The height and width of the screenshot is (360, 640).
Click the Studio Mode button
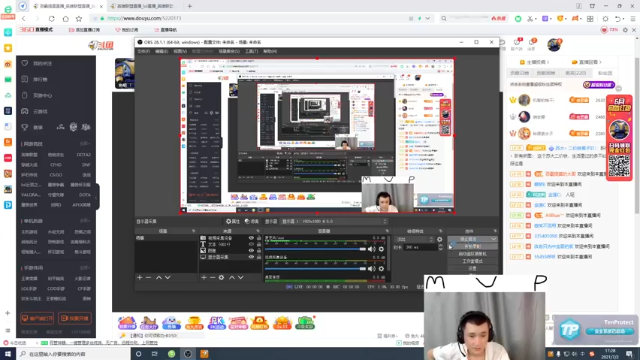point(473,261)
